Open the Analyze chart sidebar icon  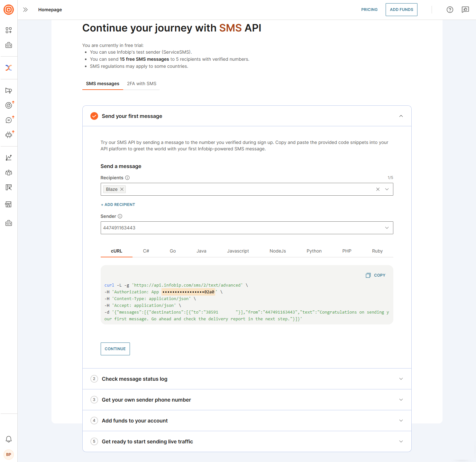[9, 158]
